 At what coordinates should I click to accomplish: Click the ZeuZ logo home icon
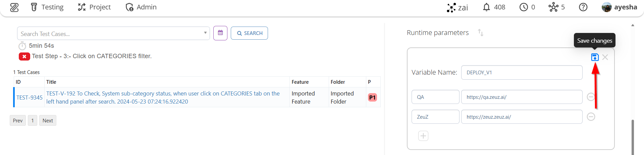coord(14,7)
